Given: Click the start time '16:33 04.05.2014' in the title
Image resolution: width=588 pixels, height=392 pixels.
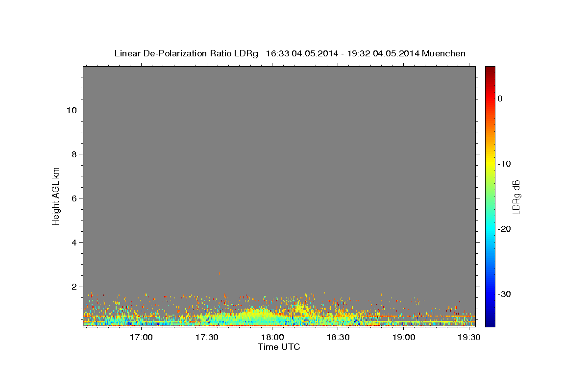Looking at the screenshot, I should 302,53.
